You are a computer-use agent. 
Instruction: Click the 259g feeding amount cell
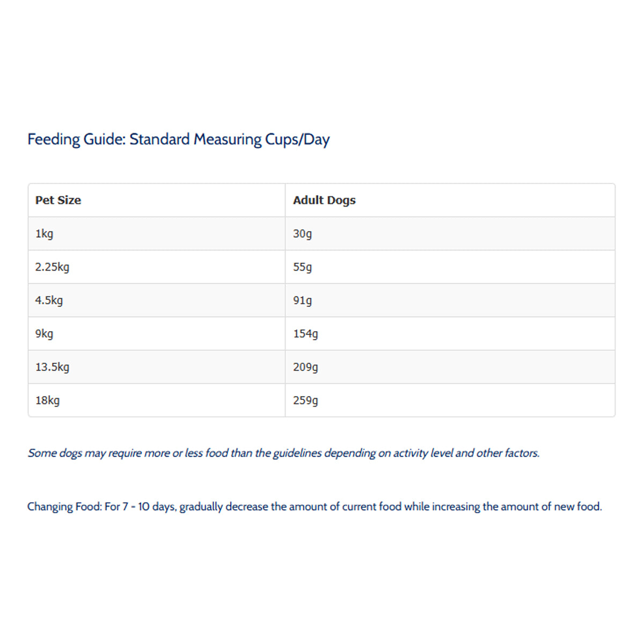click(305, 400)
